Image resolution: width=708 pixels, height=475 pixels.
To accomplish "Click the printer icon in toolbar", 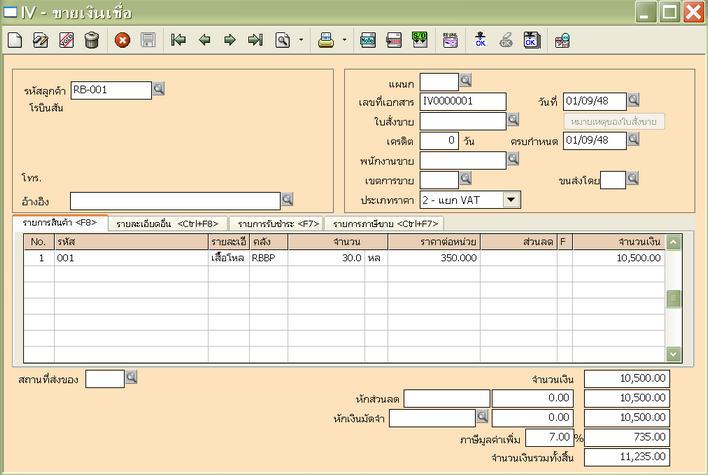I will point(326,41).
